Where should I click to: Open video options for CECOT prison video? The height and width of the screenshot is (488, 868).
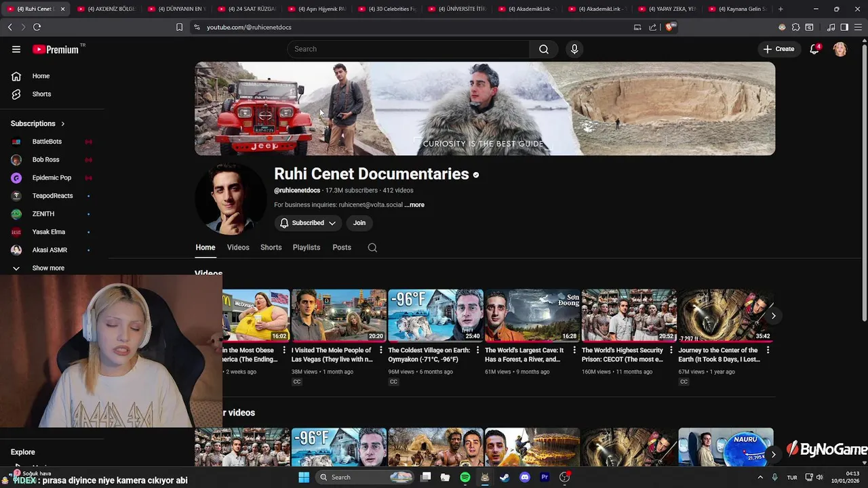671,350
